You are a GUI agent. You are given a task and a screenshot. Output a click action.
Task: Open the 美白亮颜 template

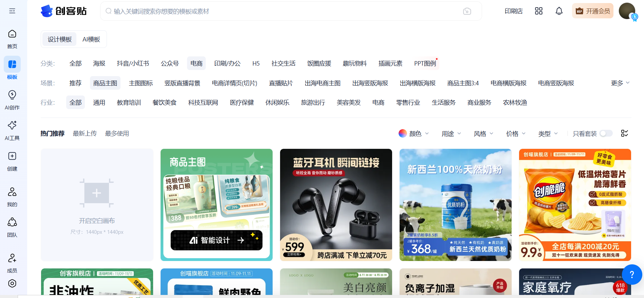(336, 282)
